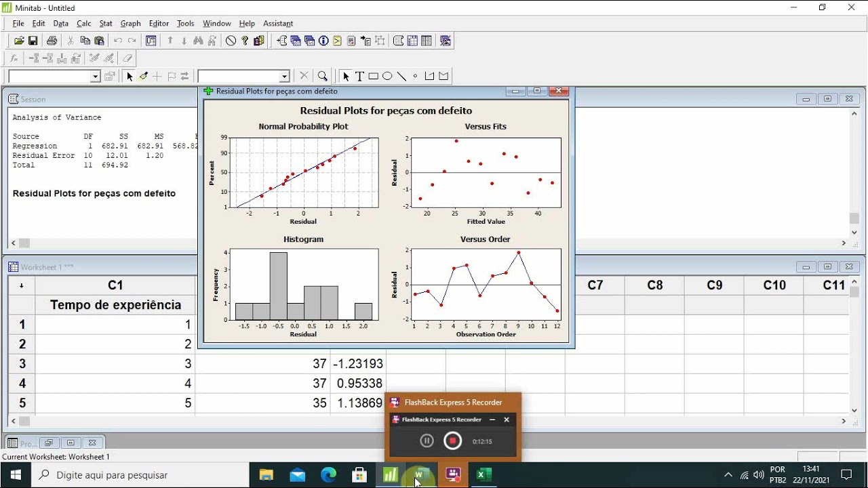This screenshot has width=868, height=488.
Task: Click the Cancel circle-slash toolbar icon
Action: (231, 41)
